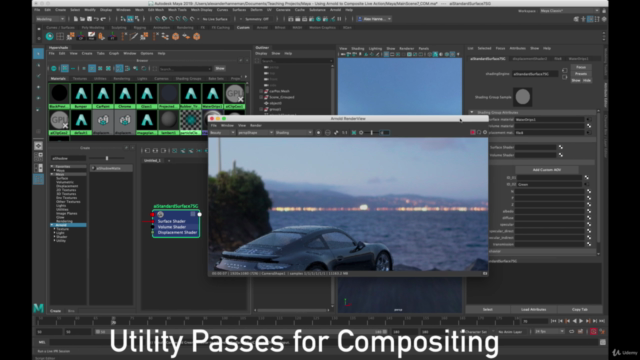Open the Chrome material swatch in Hypershade
This screenshot has width=640, height=360.
point(125,96)
